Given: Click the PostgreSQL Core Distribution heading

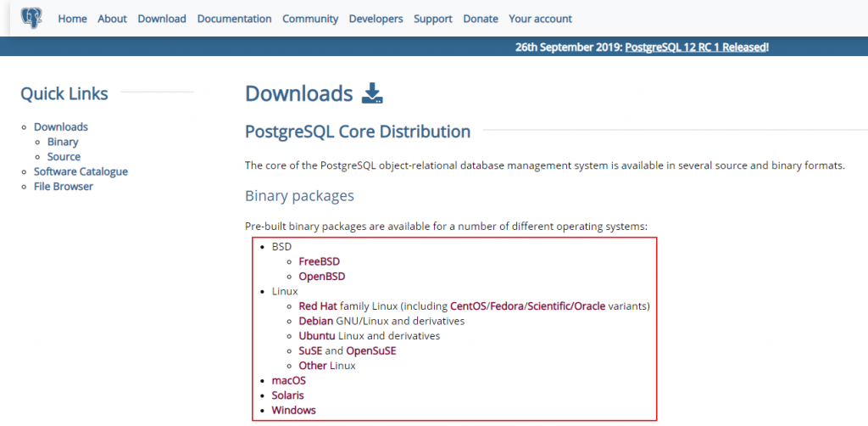Looking at the screenshot, I should click(x=359, y=132).
